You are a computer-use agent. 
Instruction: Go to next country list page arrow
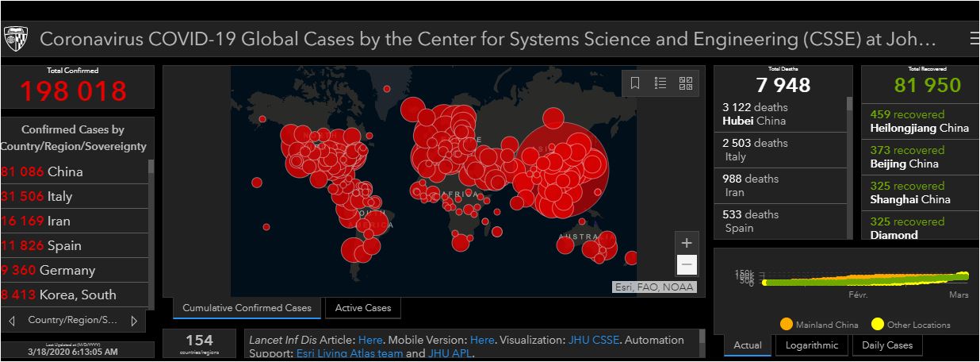[134, 321]
